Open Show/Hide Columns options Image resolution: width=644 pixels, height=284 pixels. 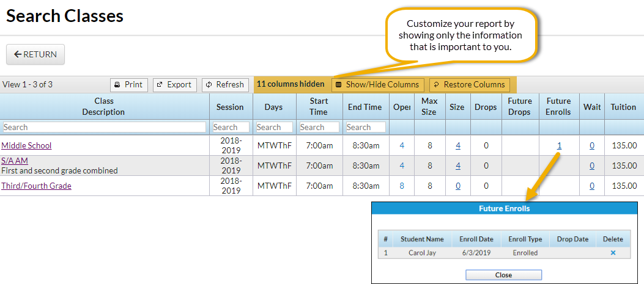[x=377, y=85]
